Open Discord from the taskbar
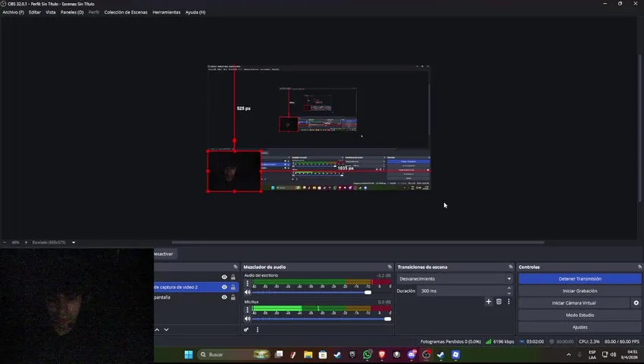This screenshot has width=644, height=364. tap(411, 355)
